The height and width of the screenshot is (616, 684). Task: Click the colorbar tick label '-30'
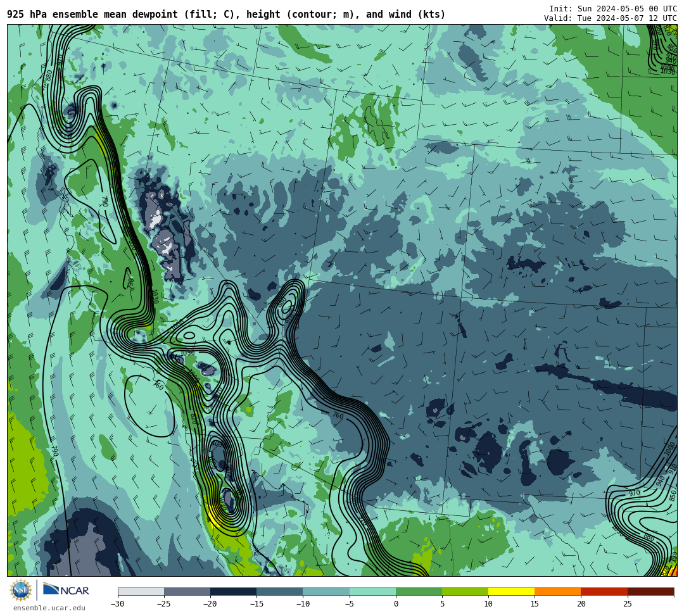tap(118, 604)
